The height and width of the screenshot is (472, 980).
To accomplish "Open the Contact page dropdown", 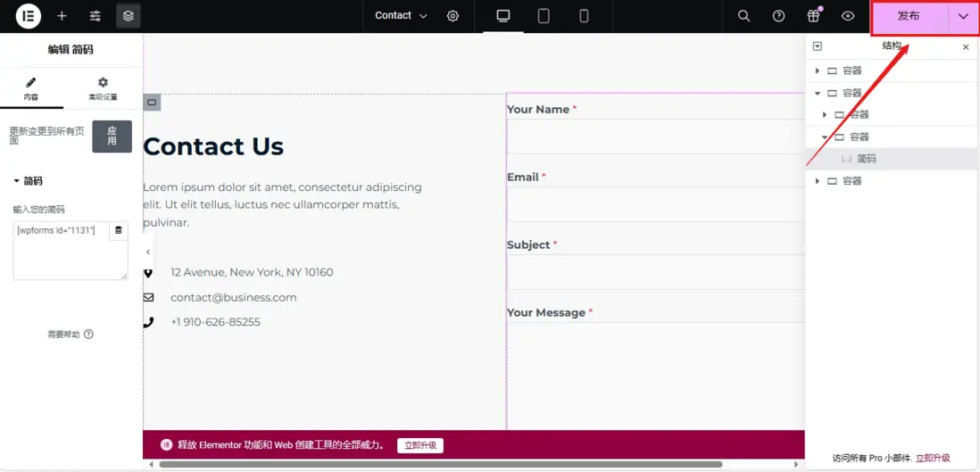I will tap(401, 16).
